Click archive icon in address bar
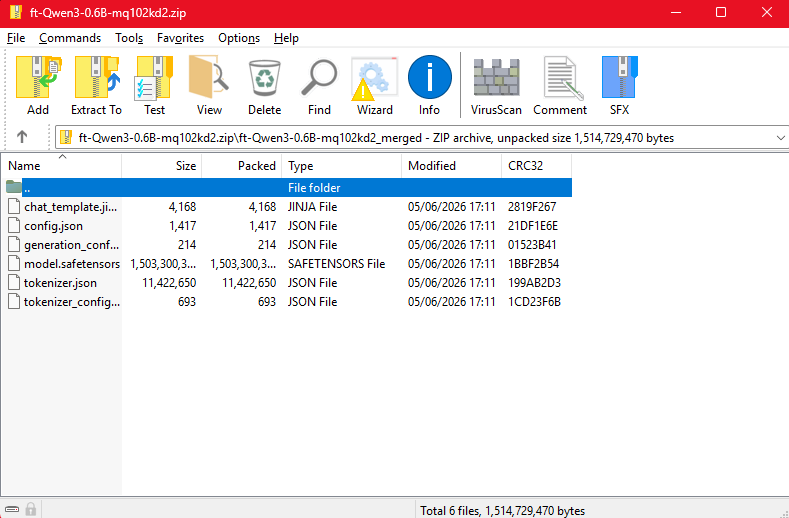 coord(66,137)
